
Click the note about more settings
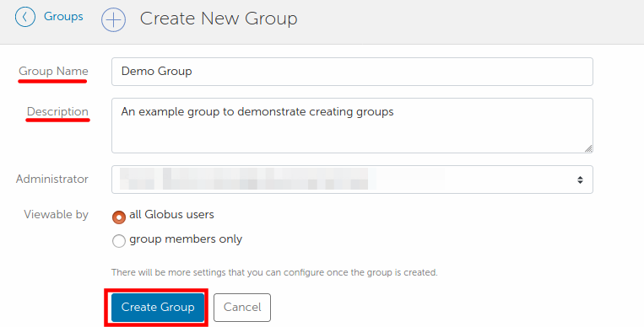[x=274, y=272]
